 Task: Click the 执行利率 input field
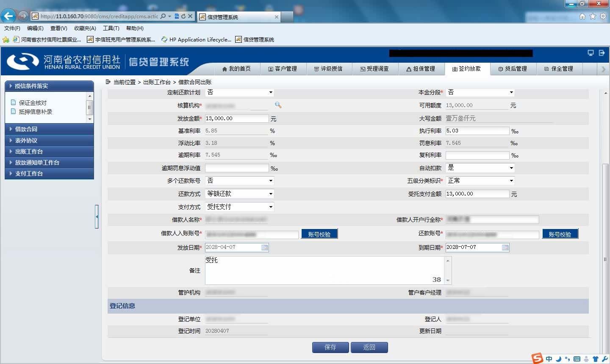point(477,131)
